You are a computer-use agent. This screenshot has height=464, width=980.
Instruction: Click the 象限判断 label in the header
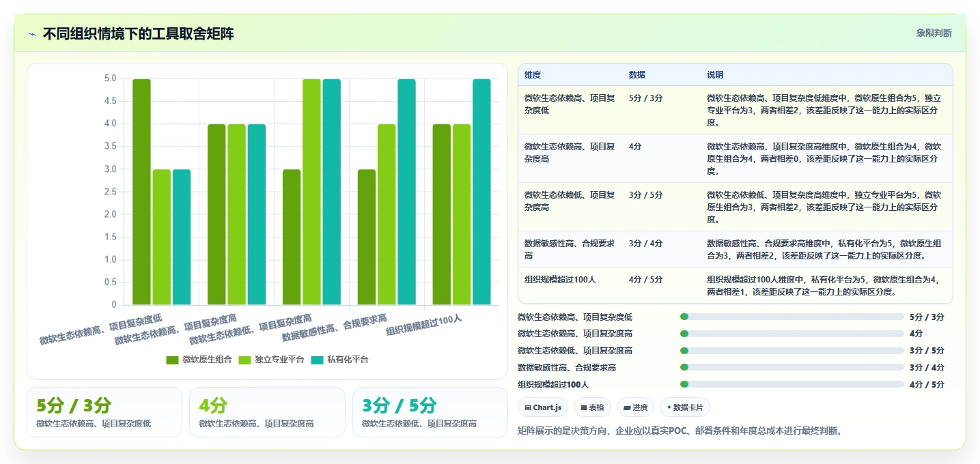[934, 33]
